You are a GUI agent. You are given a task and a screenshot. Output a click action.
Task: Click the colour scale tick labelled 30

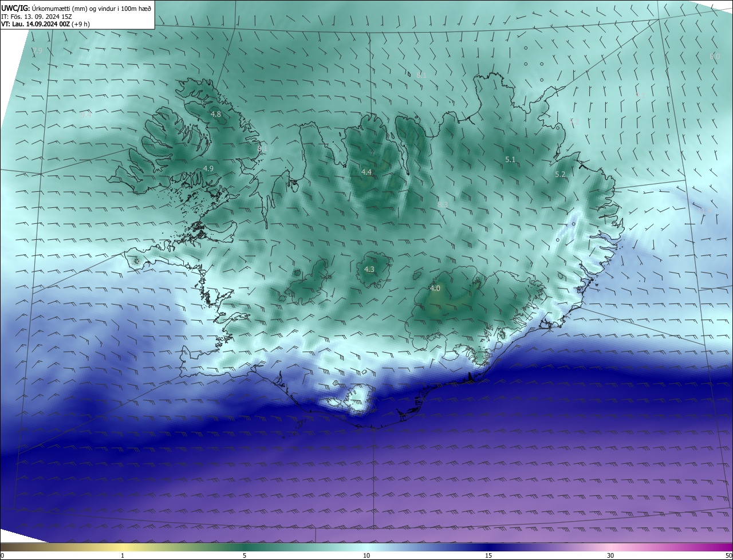pos(610,555)
